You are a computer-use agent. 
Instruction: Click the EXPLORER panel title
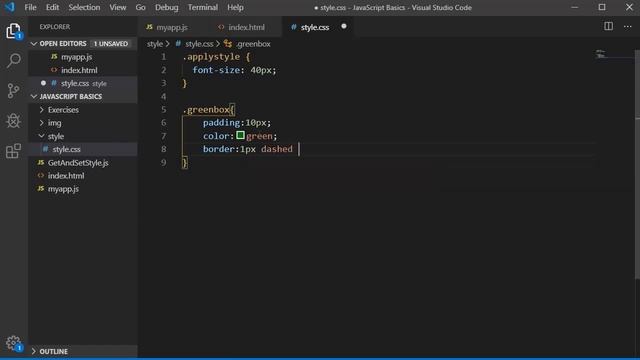point(55,27)
